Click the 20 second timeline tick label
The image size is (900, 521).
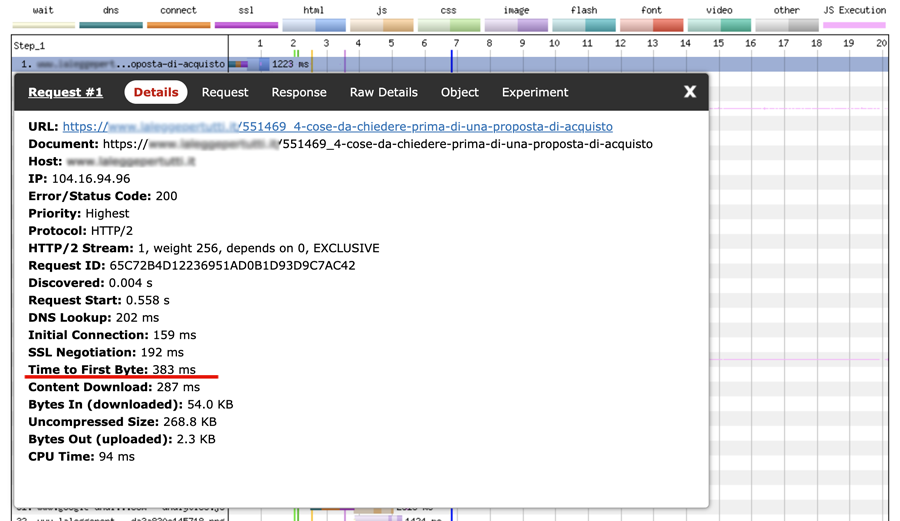click(x=881, y=43)
